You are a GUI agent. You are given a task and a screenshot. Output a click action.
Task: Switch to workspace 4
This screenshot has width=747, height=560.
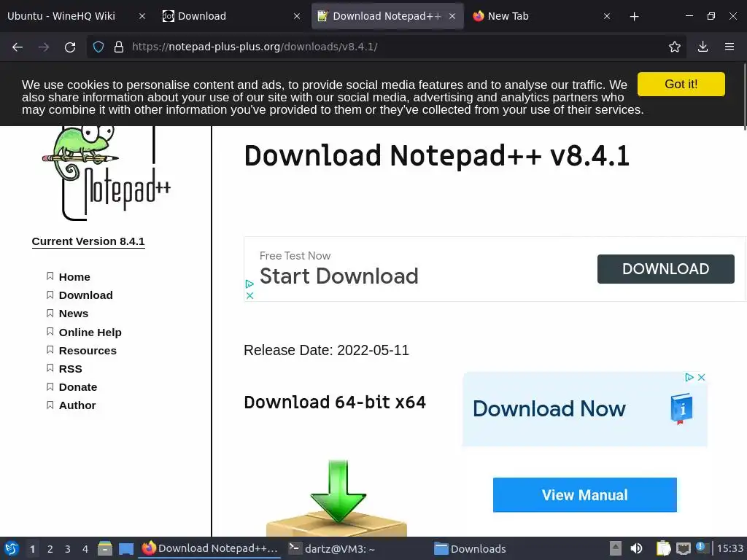coord(85,549)
